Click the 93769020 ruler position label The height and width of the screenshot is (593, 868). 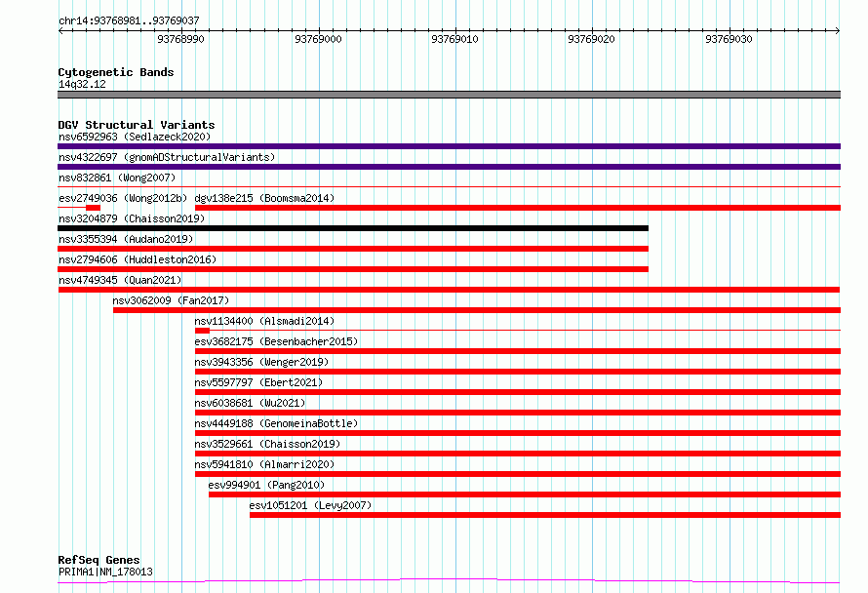click(x=591, y=39)
